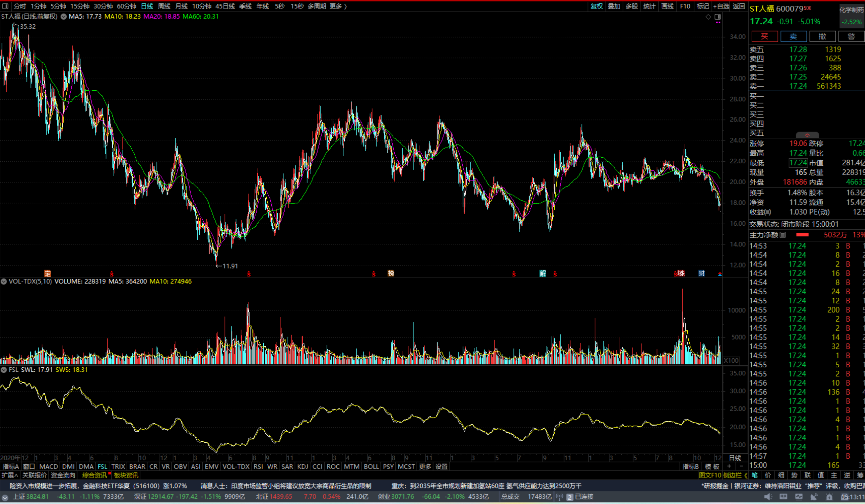
Task: Click the satellite dish connection icon
Action: coord(814,497)
